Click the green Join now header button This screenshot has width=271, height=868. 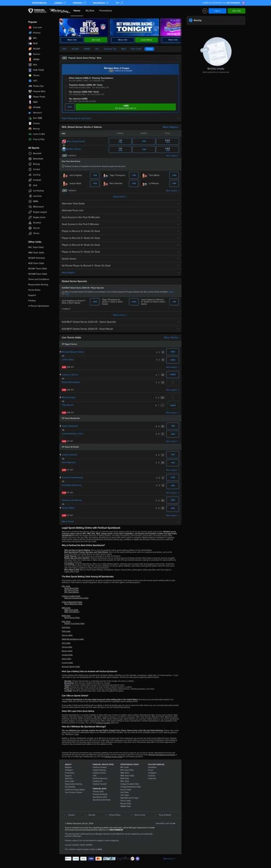tap(236, 10)
